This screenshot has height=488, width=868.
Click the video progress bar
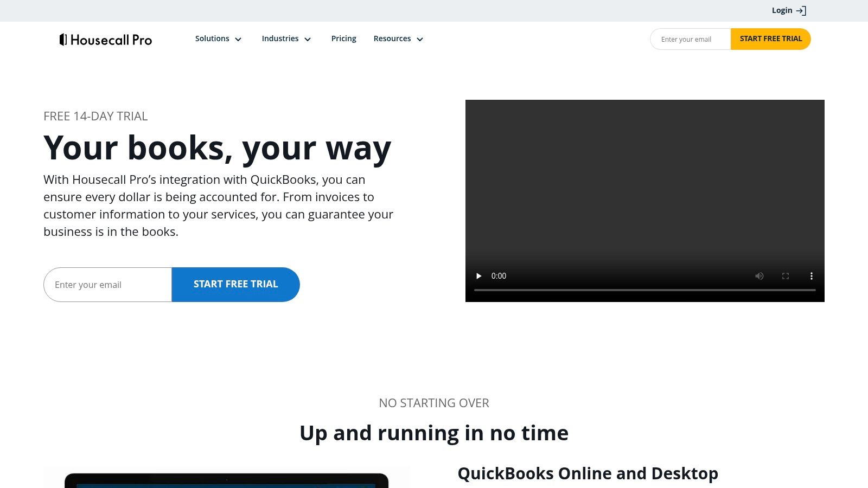(645, 290)
